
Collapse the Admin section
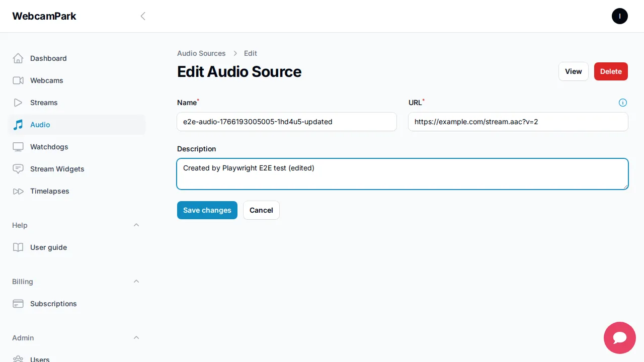coord(136,337)
